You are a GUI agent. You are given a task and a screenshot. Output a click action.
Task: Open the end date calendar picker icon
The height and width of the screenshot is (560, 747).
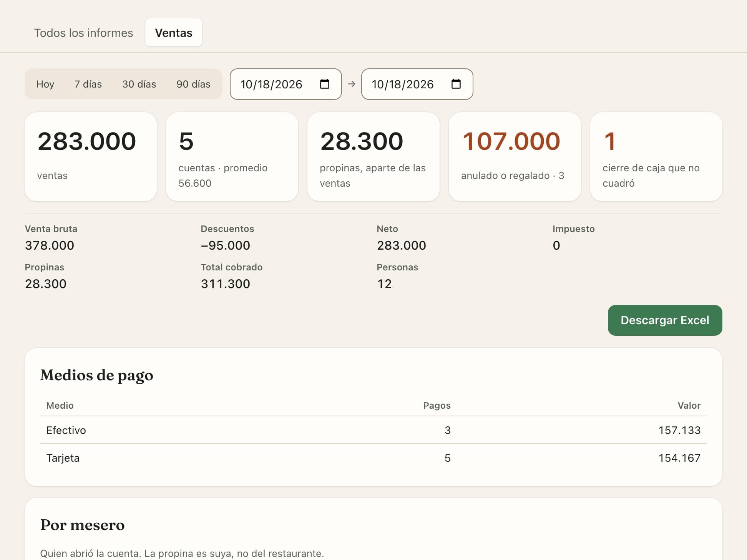pos(456,84)
